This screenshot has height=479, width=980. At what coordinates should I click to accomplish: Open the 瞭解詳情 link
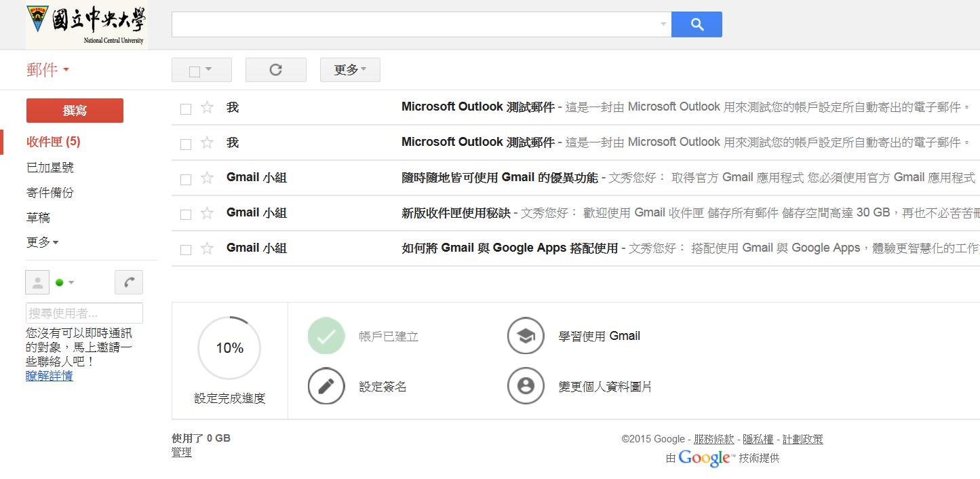[x=50, y=376]
